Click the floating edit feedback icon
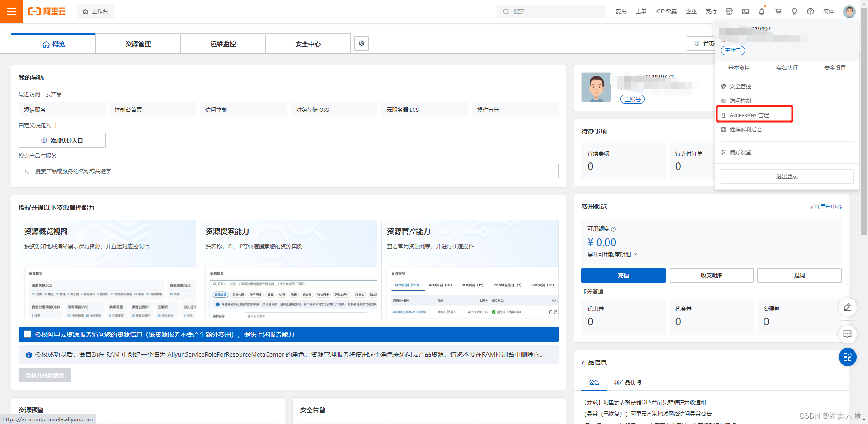Viewport: 868px width, 424px height. [x=847, y=307]
